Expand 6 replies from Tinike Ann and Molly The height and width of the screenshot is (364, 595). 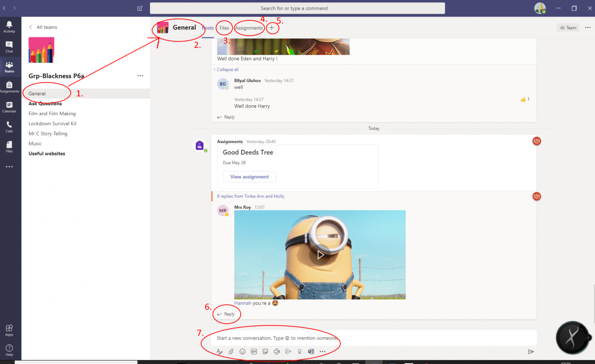(251, 196)
